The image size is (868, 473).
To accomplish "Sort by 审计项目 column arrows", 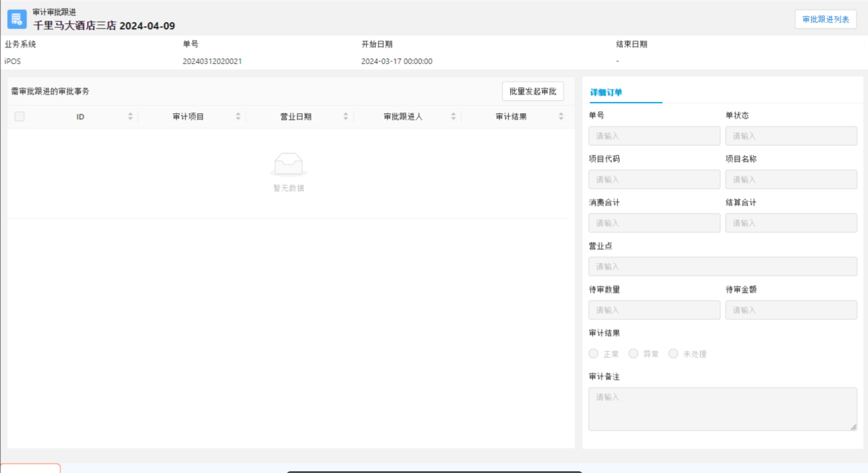I will [x=238, y=117].
